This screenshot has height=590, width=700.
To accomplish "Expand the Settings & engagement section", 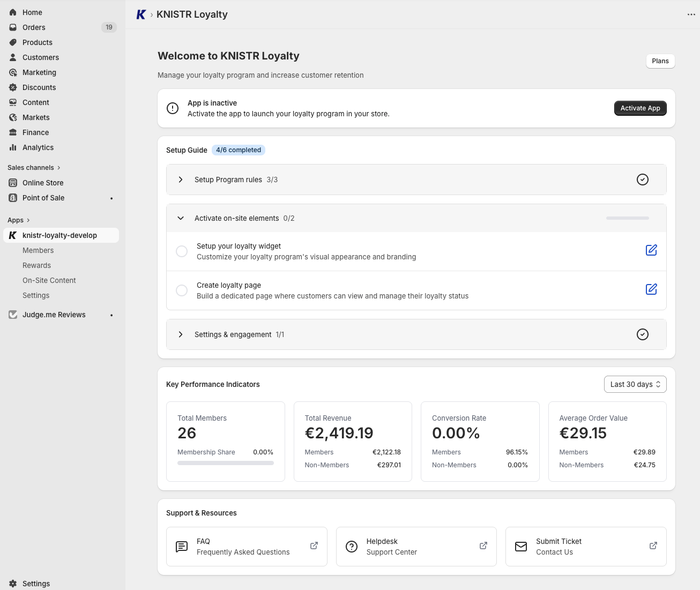I will point(181,334).
